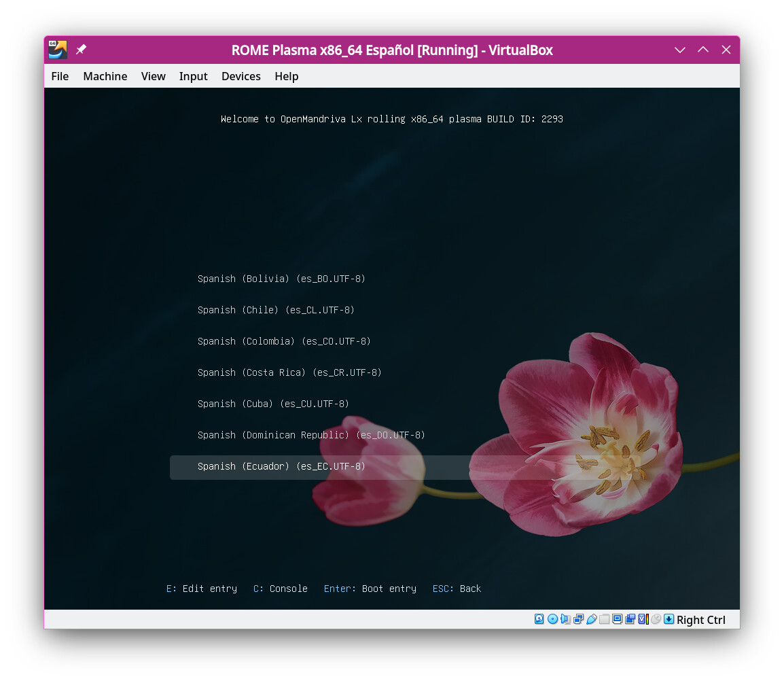The image size is (784, 681).
Task: Open the Machine menu
Action: pos(105,76)
